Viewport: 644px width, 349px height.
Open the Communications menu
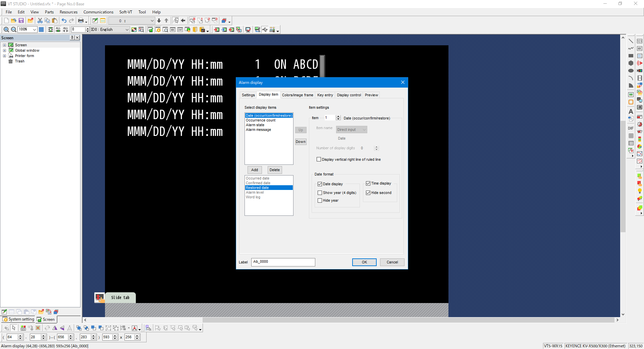pyautogui.click(x=98, y=12)
